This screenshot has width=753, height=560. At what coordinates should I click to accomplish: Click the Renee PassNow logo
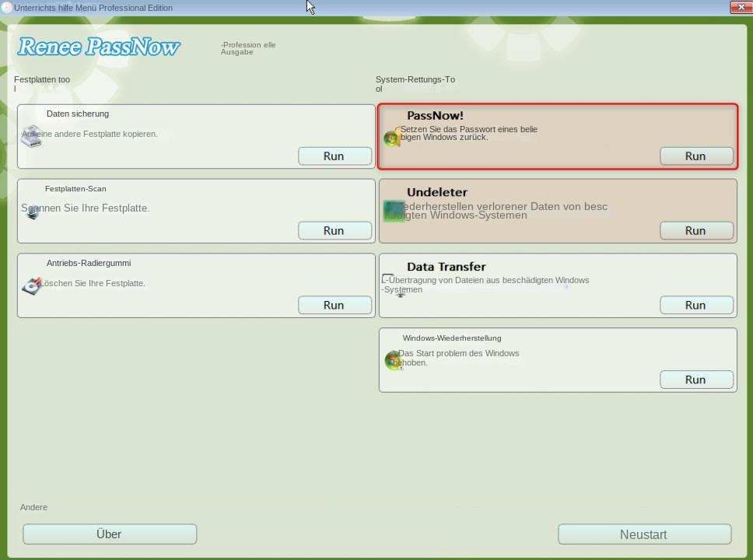[99, 47]
